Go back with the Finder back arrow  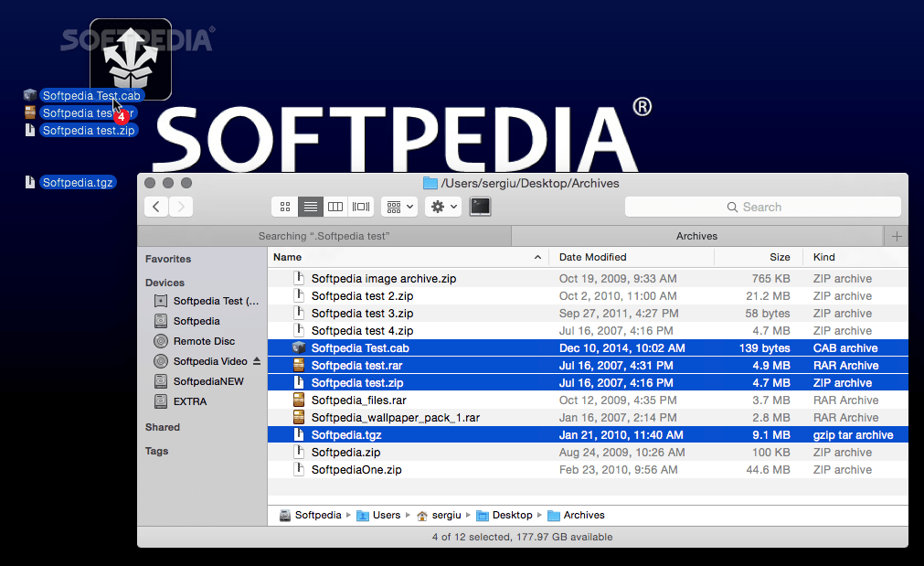pos(156,207)
